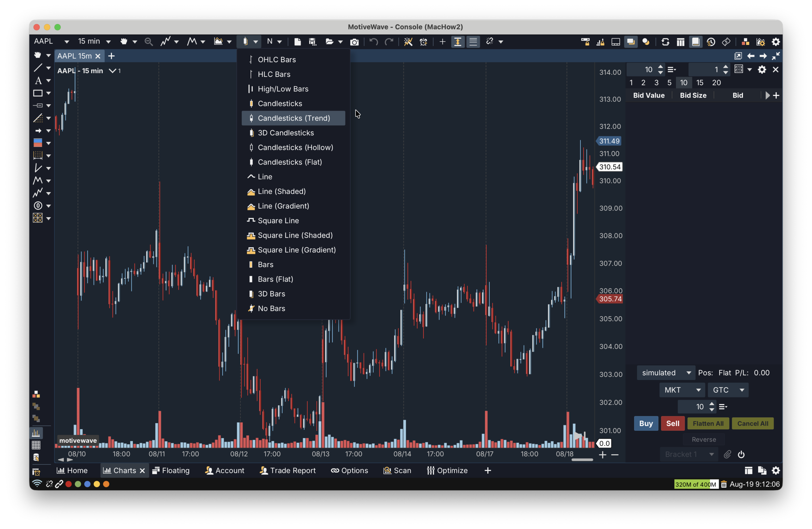812x529 pixels.
Task: Expand the study chevron next to AAPL - 15 min
Action: 112,71
